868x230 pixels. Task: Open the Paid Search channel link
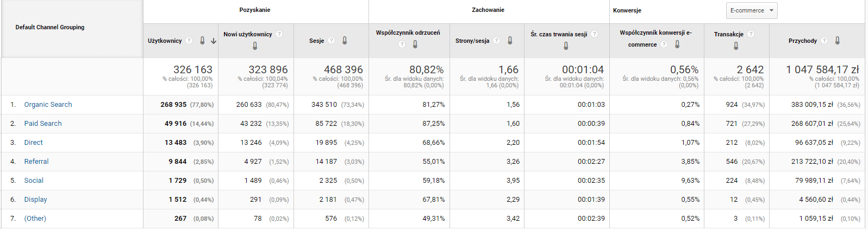point(43,124)
